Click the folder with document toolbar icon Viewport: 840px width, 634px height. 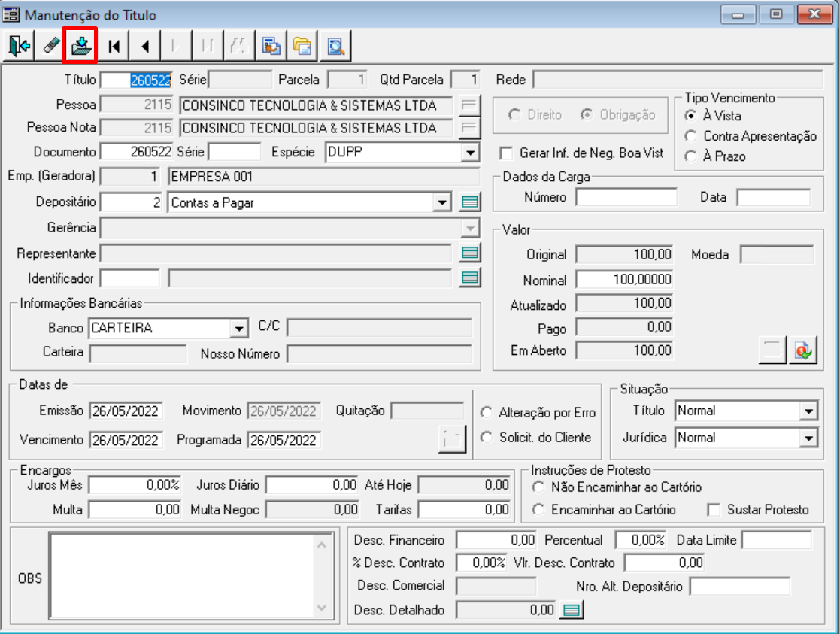coord(302,46)
